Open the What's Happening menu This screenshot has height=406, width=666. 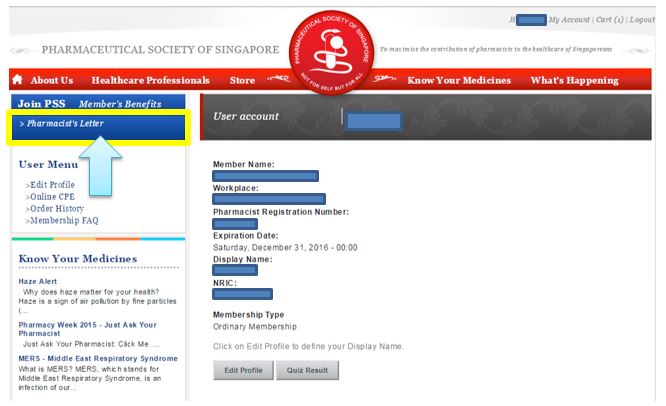click(x=574, y=80)
